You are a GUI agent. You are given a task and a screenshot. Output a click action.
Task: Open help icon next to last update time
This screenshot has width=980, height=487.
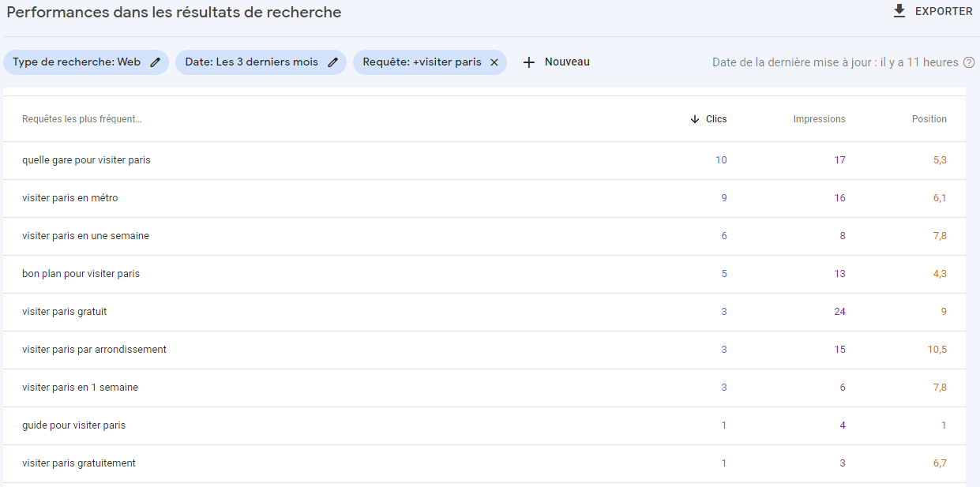[969, 62]
